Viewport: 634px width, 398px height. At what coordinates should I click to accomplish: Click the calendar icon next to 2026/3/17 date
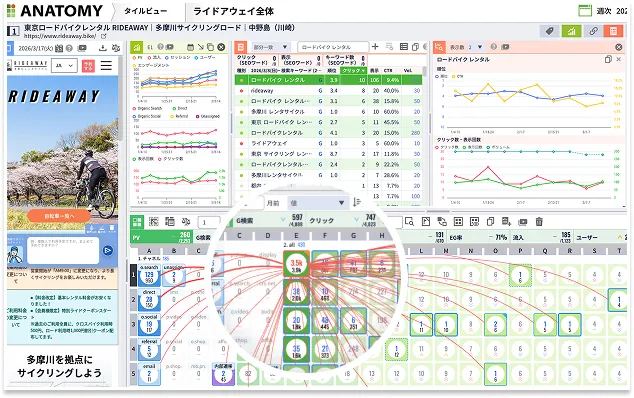tap(59, 49)
